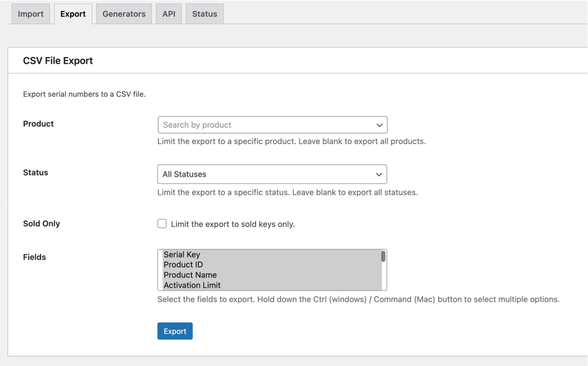Go to the API tab

coord(169,14)
